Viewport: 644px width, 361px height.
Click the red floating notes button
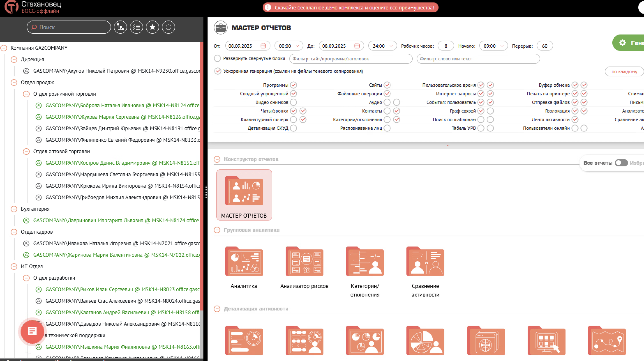pyautogui.click(x=32, y=331)
